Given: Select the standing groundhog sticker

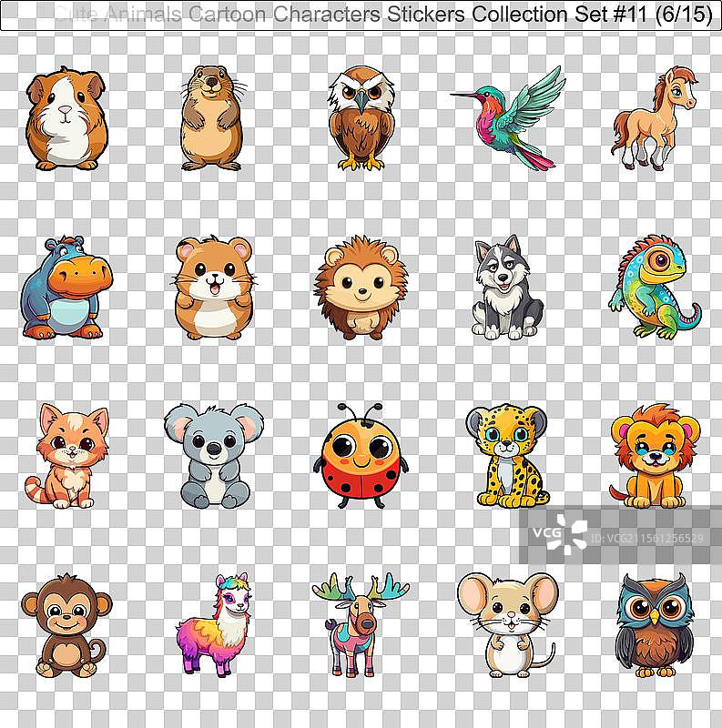Looking at the screenshot, I should pyautogui.click(x=211, y=118).
